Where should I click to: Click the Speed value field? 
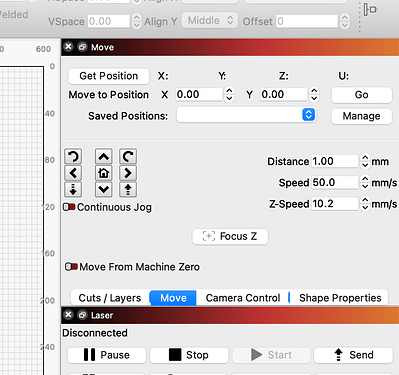335,182
